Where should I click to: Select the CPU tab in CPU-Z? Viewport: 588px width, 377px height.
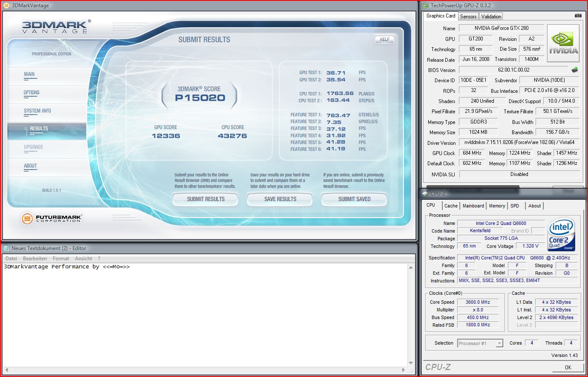431,205
